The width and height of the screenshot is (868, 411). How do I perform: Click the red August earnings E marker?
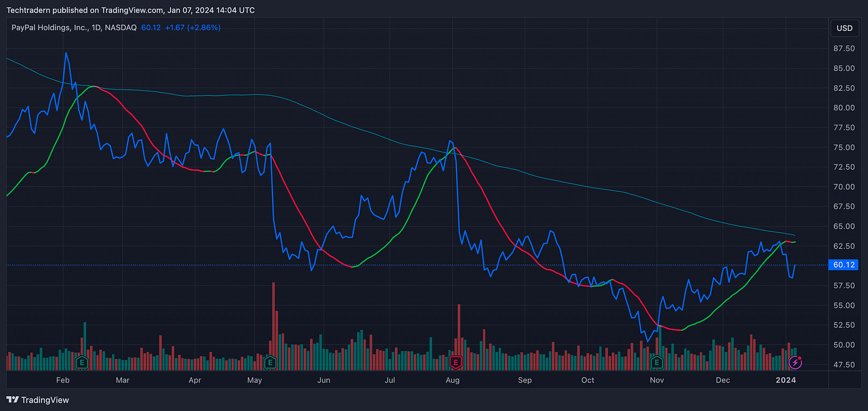click(456, 362)
